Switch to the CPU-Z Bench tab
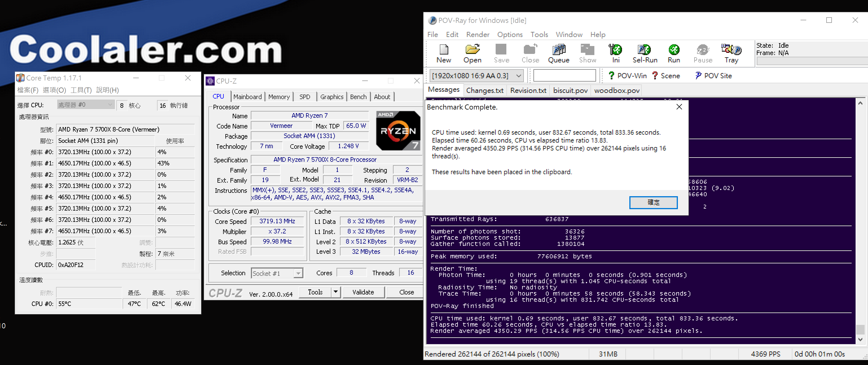The image size is (868, 365). point(358,97)
